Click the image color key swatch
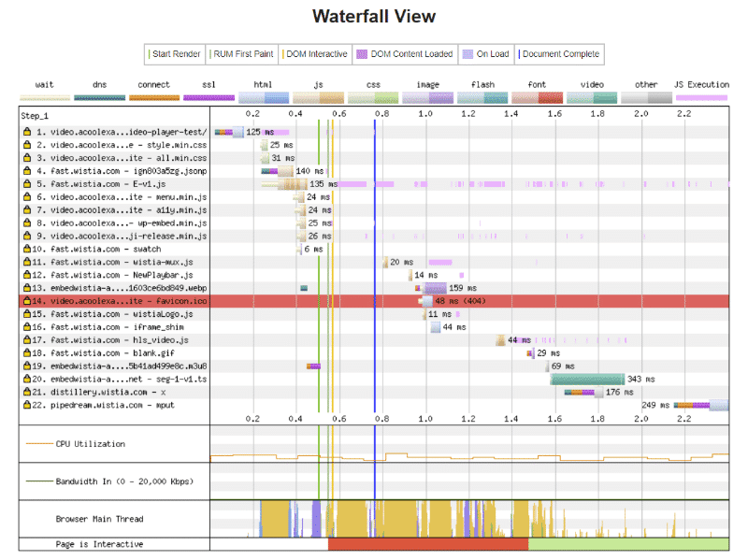Screen dimensions: 748x560 [428, 98]
